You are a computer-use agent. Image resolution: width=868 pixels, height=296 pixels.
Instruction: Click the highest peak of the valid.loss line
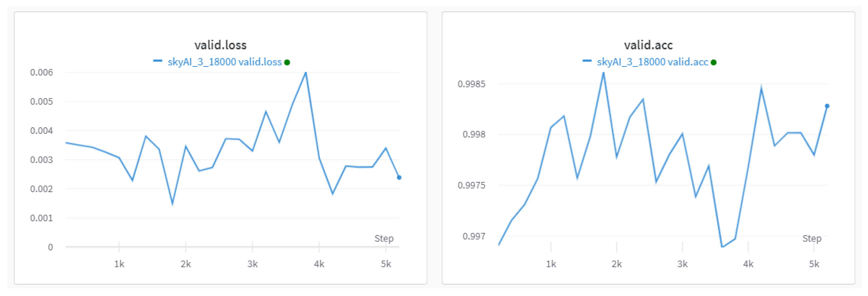coord(306,73)
